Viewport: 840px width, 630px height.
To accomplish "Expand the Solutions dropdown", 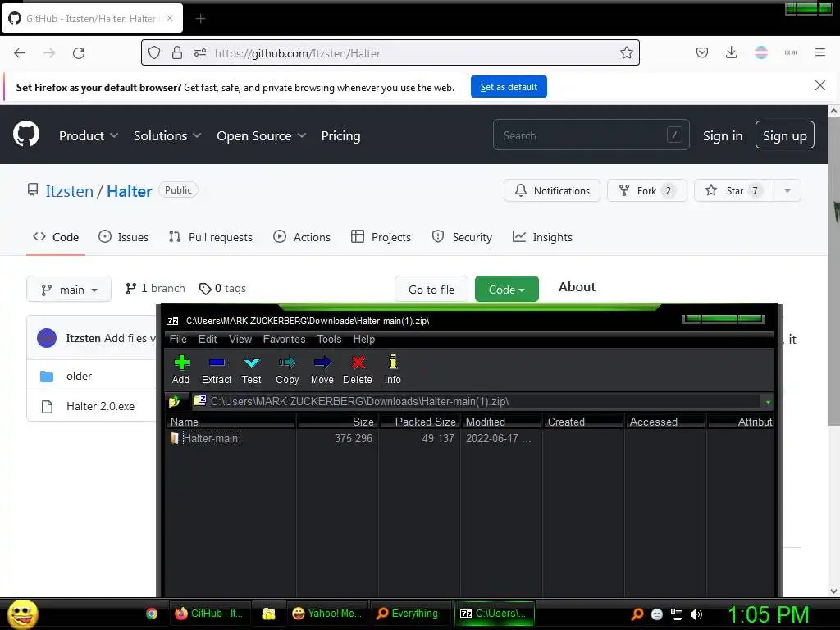I will (167, 135).
